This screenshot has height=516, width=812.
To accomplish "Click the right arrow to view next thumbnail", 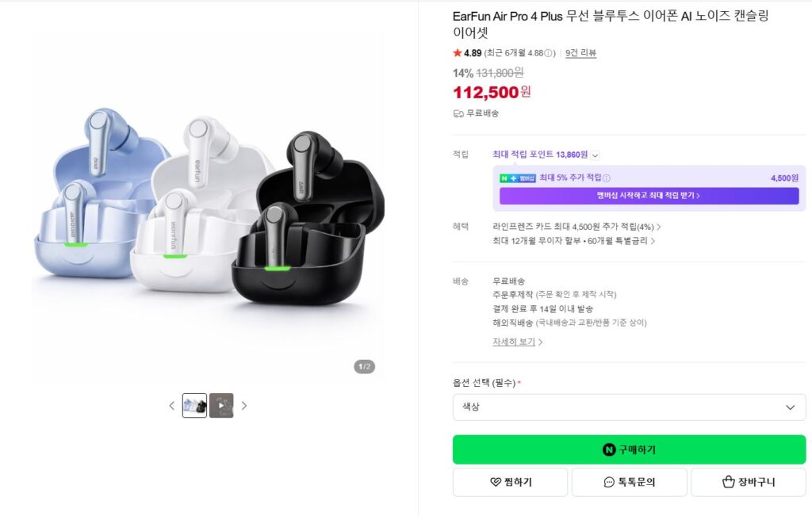I will point(245,406).
